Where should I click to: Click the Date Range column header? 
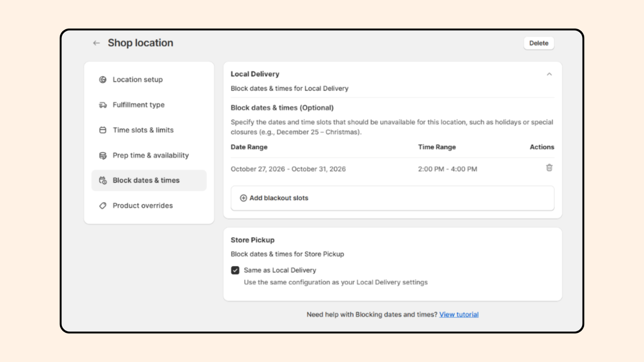(x=249, y=147)
